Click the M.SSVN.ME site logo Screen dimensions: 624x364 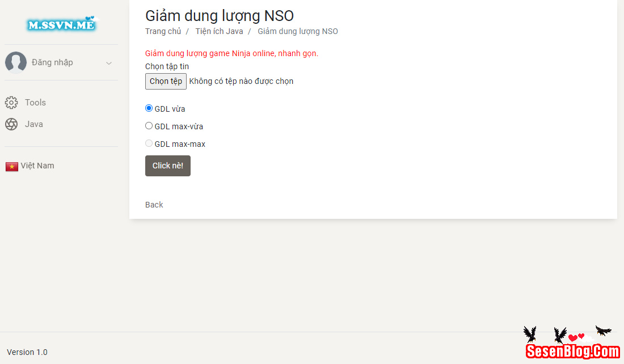point(61,24)
